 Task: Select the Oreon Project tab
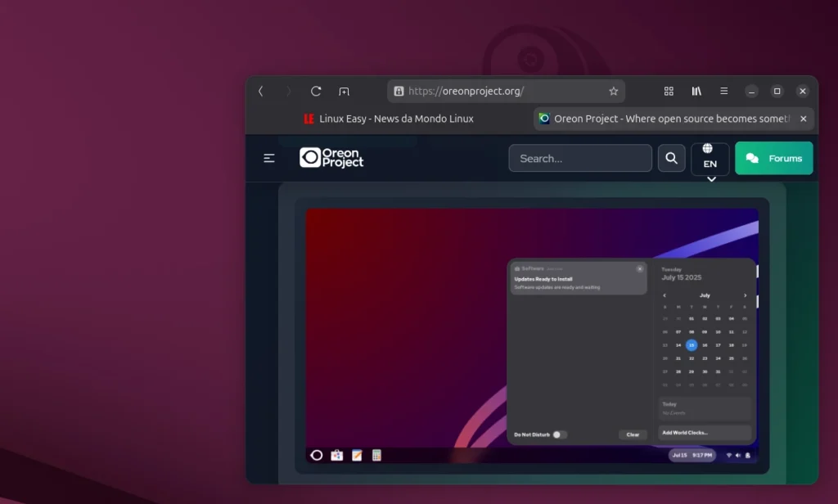tap(663, 119)
